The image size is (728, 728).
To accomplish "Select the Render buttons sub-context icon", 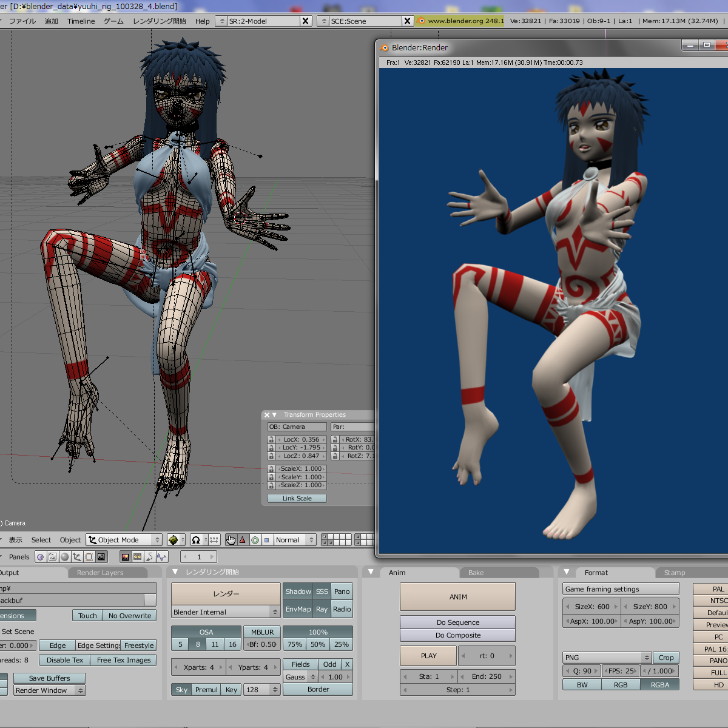I will pyautogui.click(x=126, y=557).
